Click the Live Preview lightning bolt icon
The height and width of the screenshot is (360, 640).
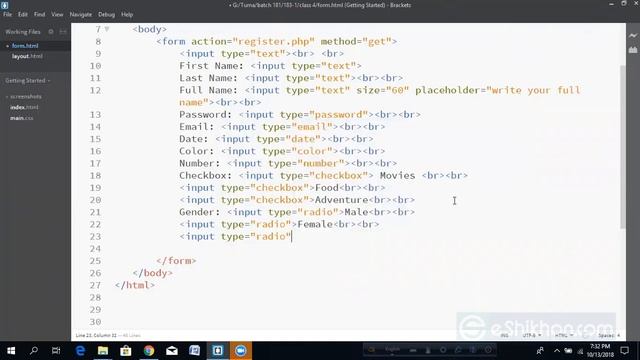[x=633, y=36]
